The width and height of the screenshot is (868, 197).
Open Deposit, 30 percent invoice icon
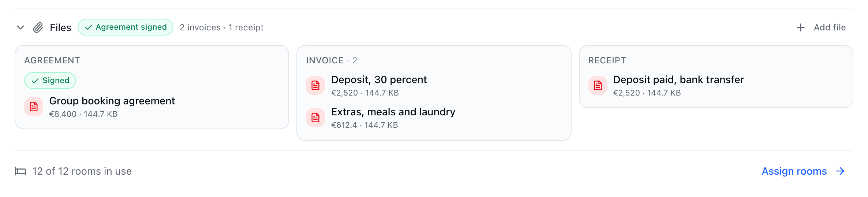tap(315, 85)
